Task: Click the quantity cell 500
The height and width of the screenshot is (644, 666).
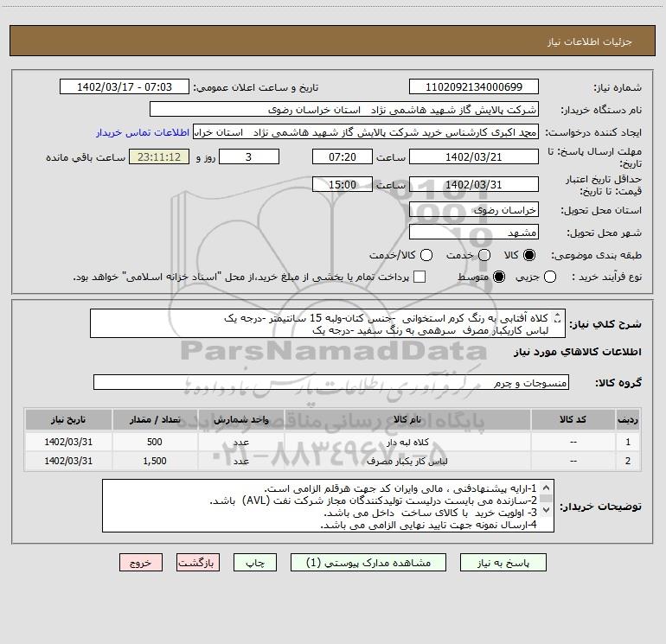Action: [155, 442]
